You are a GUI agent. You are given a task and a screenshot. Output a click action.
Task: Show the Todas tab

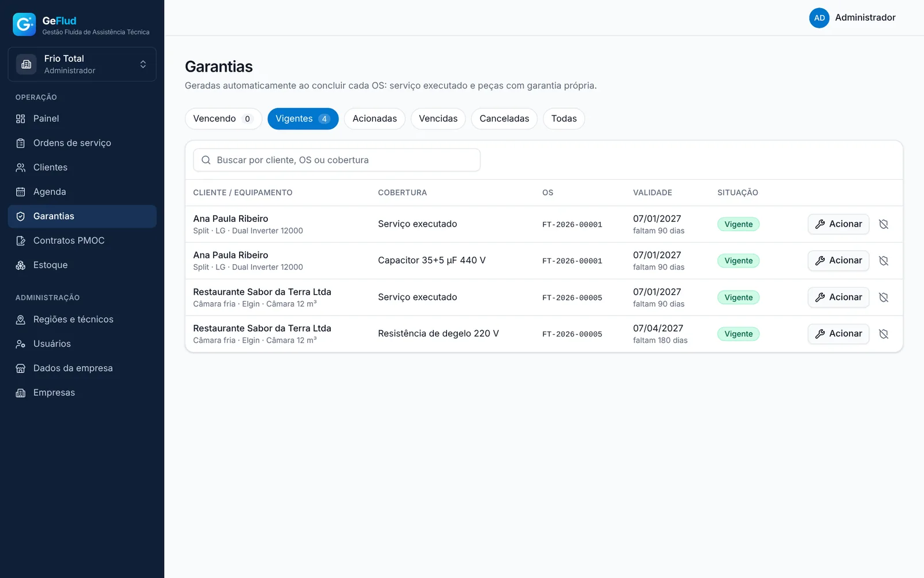tap(564, 118)
